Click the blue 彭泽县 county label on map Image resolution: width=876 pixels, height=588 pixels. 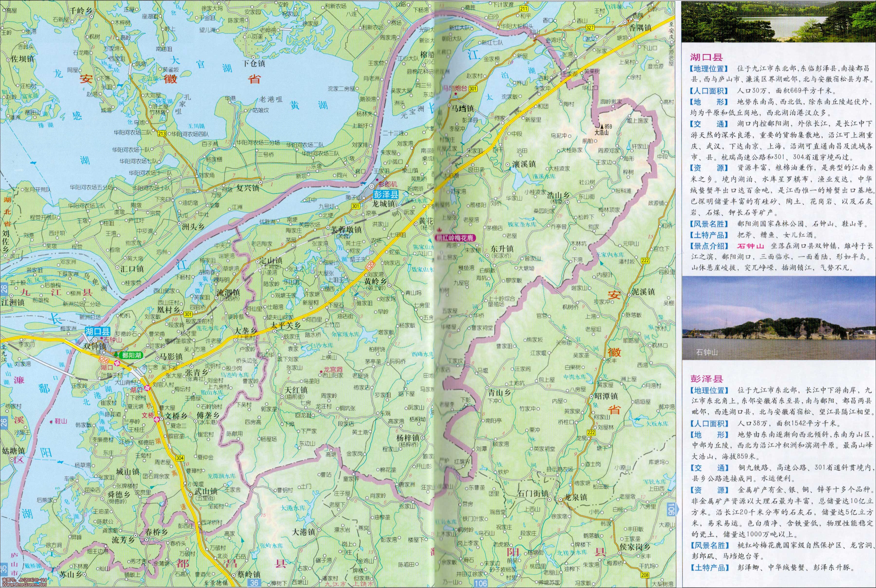pyautogui.click(x=386, y=195)
